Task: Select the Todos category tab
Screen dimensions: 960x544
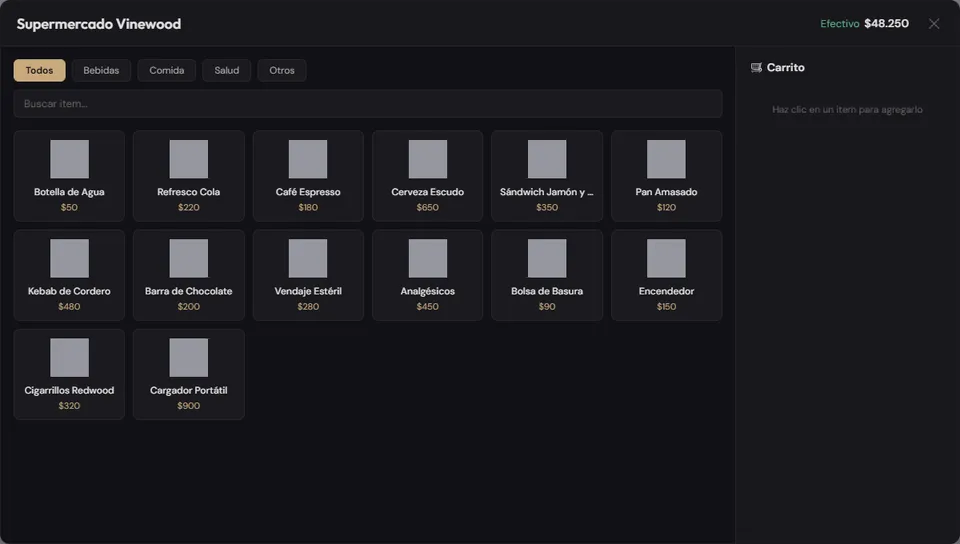Action: point(39,70)
